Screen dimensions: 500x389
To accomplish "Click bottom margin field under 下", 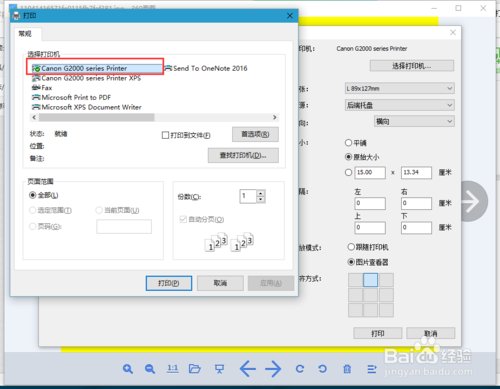I will click(x=416, y=228).
